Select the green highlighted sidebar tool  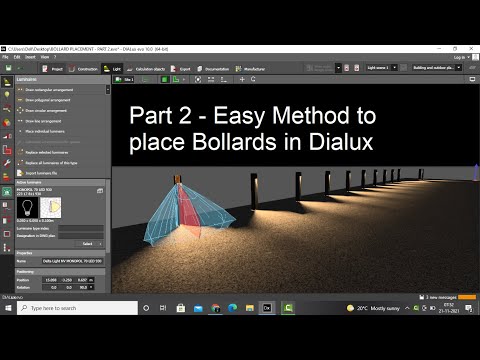[x=7, y=192]
